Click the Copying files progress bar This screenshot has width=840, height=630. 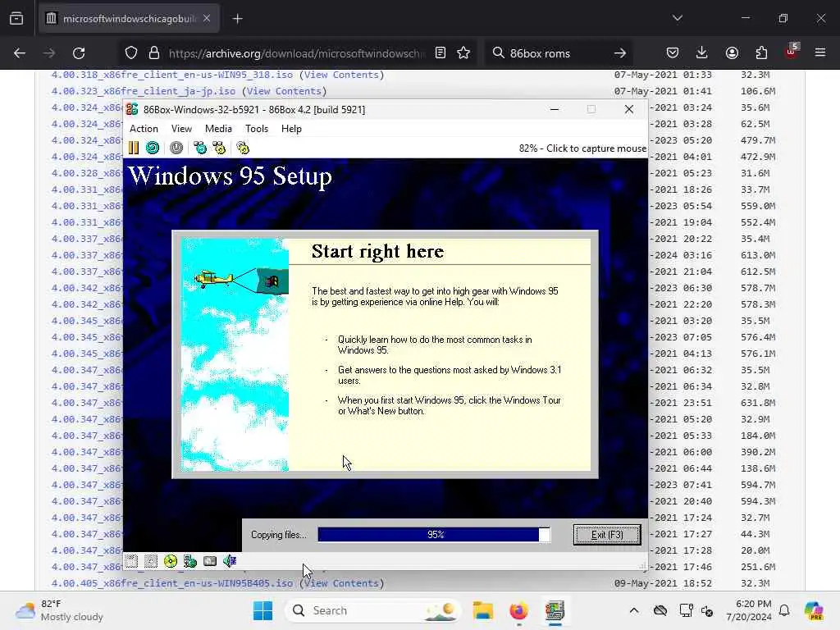click(x=434, y=535)
